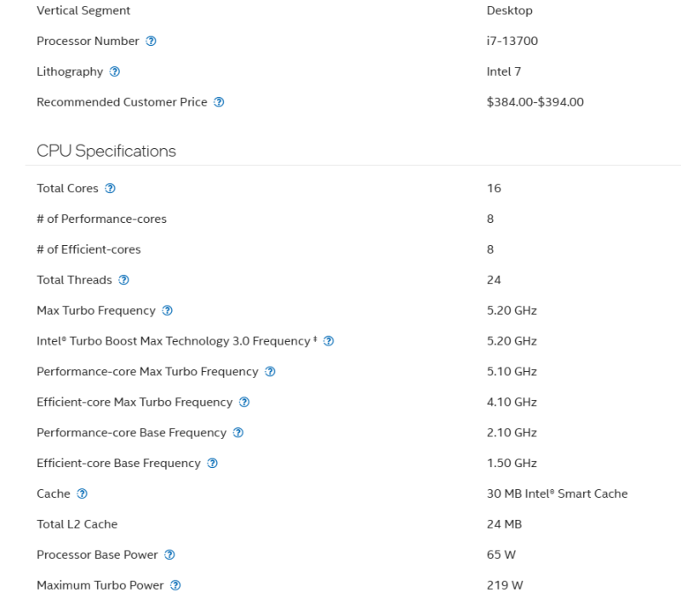Click help icon for Efficient-core Max Turbo Frequency
Viewport: 681px width, 616px height.
tap(244, 402)
